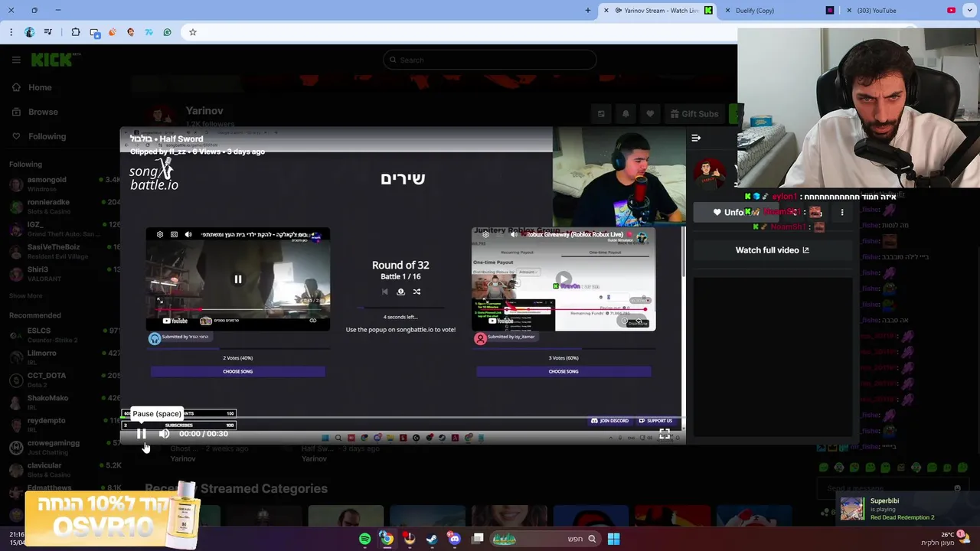Click the Kick logo

click(x=56, y=60)
